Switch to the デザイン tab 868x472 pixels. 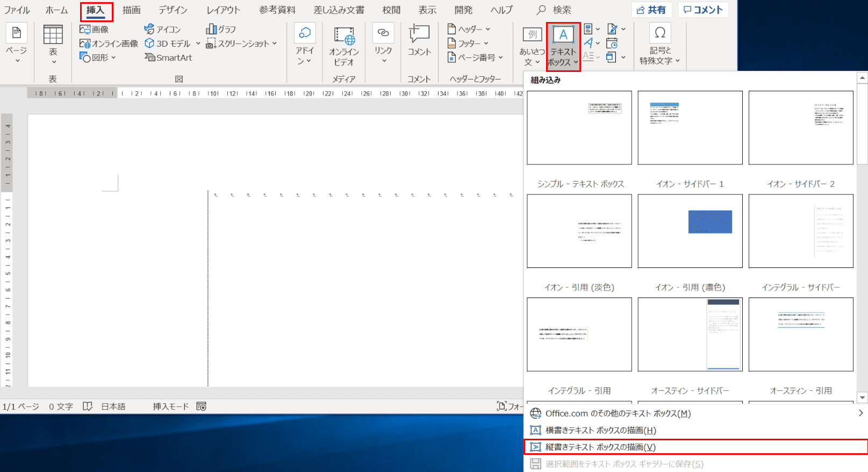click(x=173, y=10)
